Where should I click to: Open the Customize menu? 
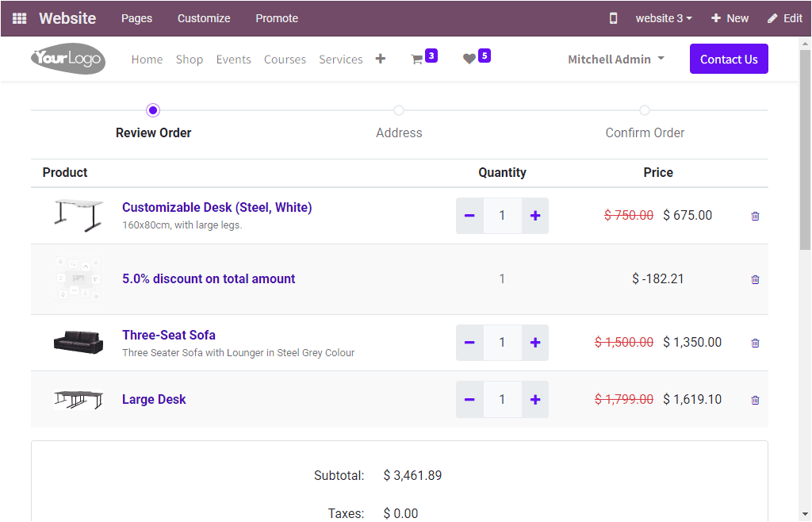click(x=204, y=17)
